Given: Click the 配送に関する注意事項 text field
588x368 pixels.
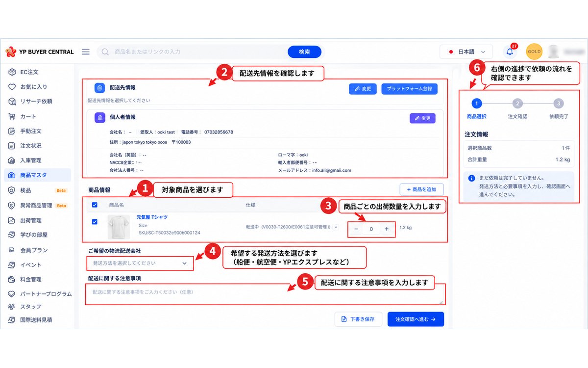Looking at the screenshot, I should (x=265, y=294).
